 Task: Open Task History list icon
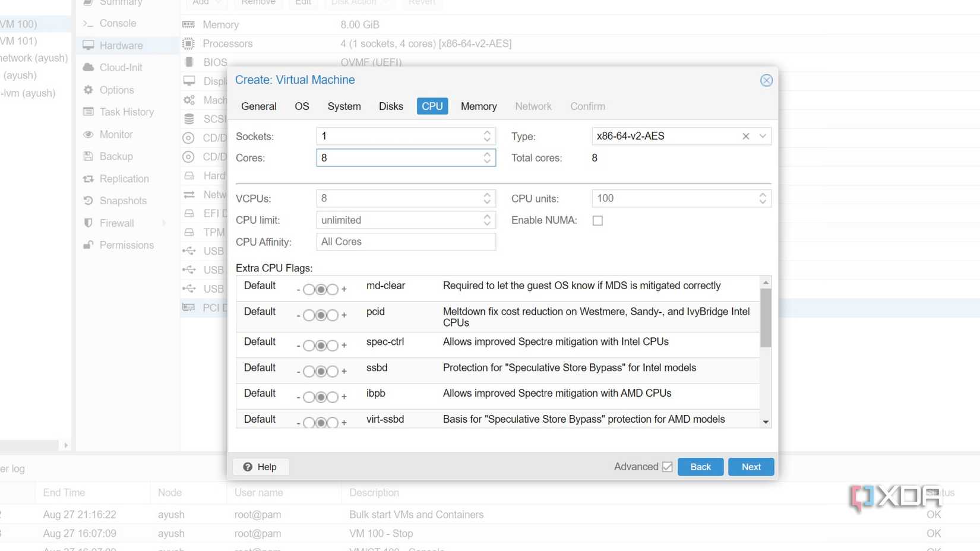(88, 112)
